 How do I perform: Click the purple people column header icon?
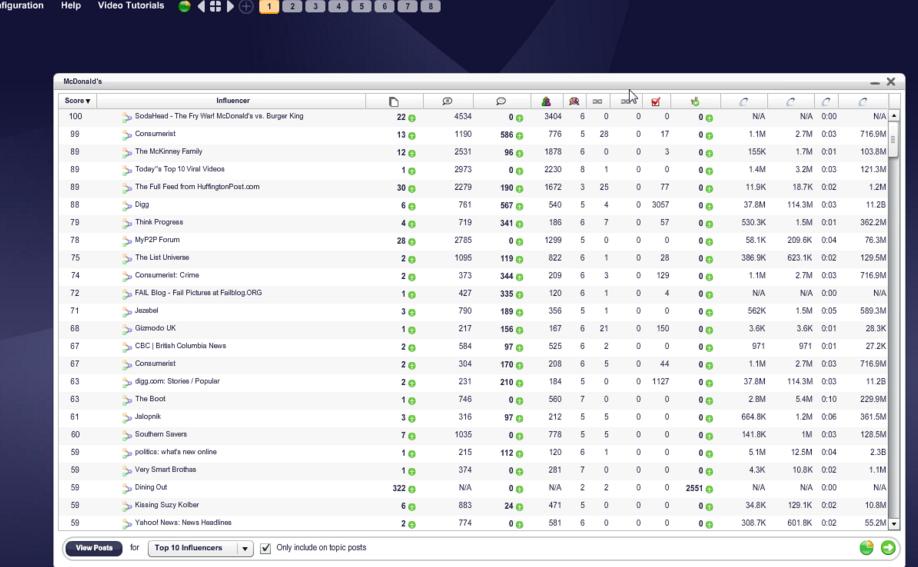pos(546,101)
